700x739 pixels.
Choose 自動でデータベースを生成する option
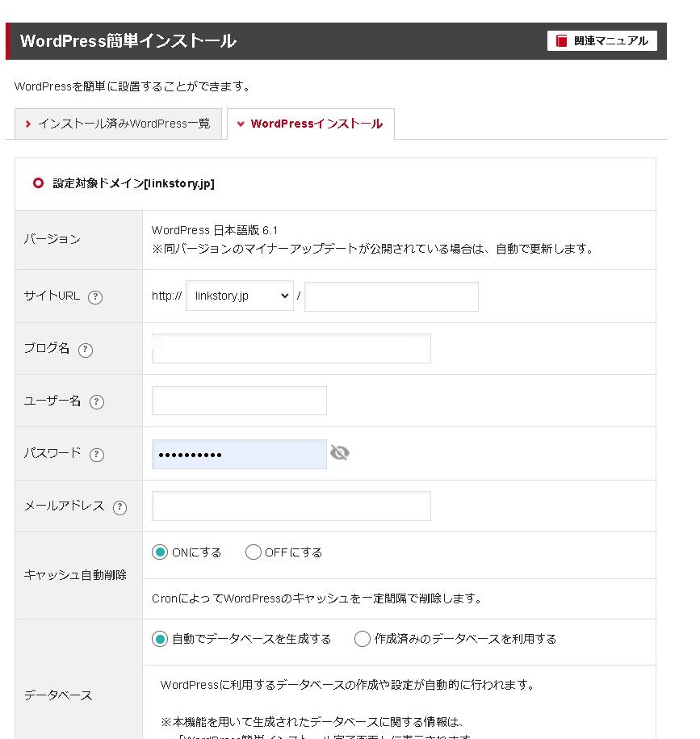pos(160,639)
